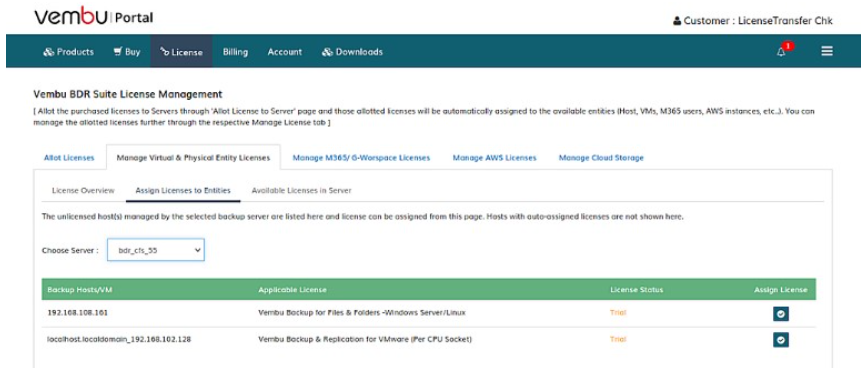Image resolution: width=861 pixels, height=368 pixels.
Task: Click Trial status for localhost.localdomain row
Action: [x=618, y=339]
